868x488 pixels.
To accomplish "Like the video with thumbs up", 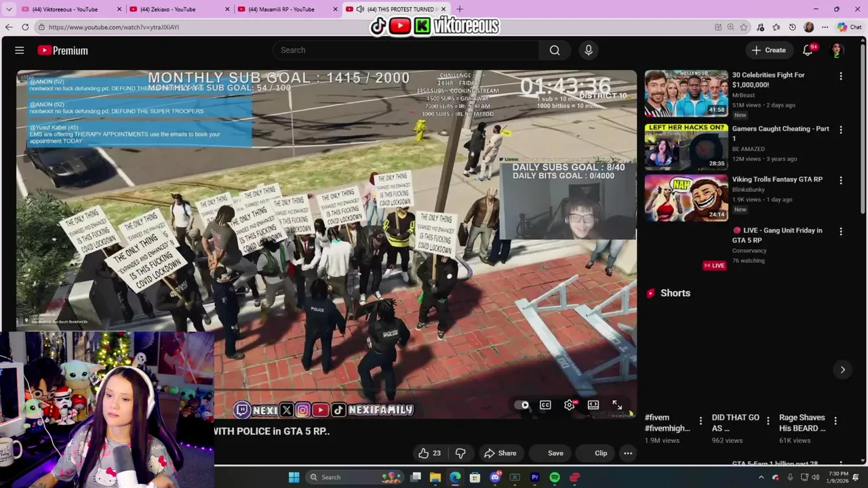I will pos(429,453).
